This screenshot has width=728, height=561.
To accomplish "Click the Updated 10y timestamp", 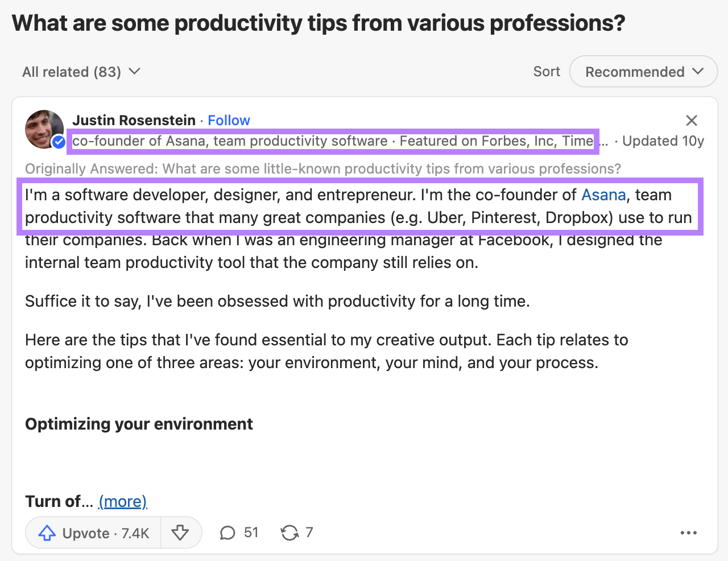I will tap(663, 141).
